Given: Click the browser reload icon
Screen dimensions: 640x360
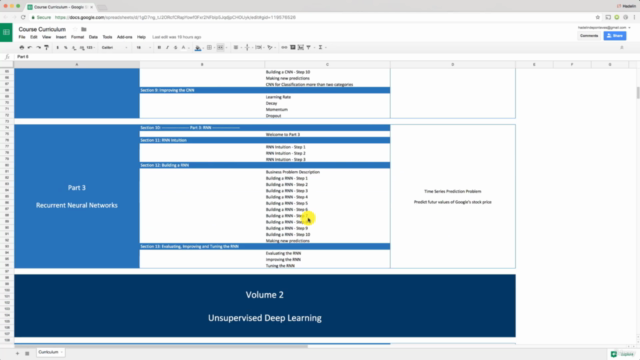Looking at the screenshot, I should (23, 18).
